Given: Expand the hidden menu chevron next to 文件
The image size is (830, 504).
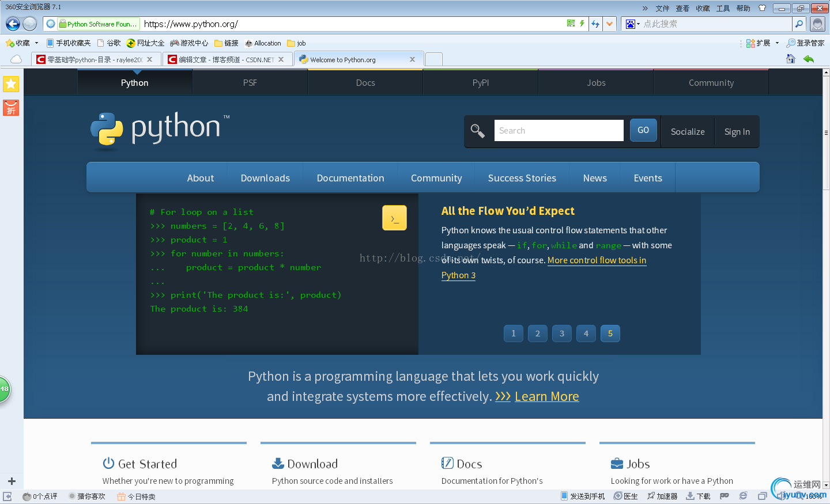Looking at the screenshot, I should pyautogui.click(x=645, y=8).
